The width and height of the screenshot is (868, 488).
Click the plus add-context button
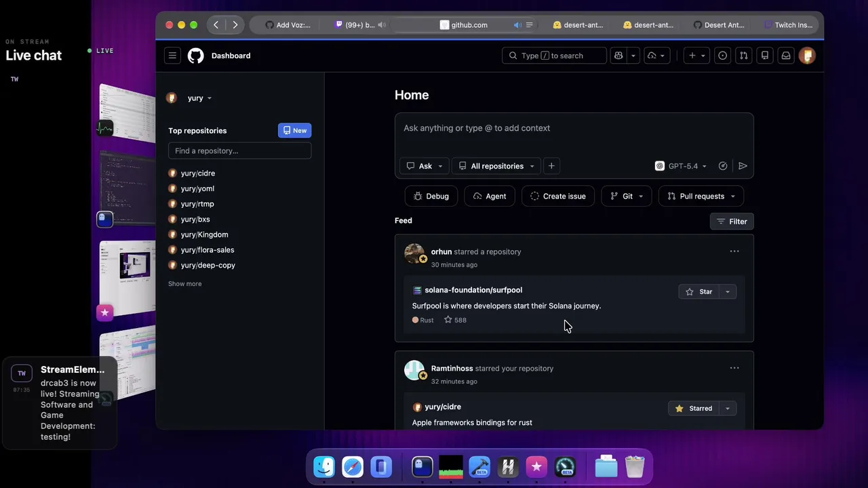pyautogui.click(x=551, y=166)
